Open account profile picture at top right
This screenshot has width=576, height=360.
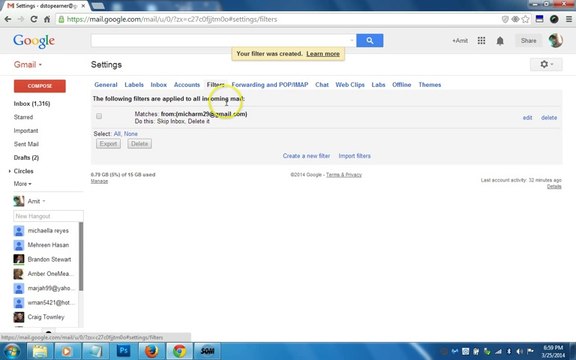(x=555, y=40)
